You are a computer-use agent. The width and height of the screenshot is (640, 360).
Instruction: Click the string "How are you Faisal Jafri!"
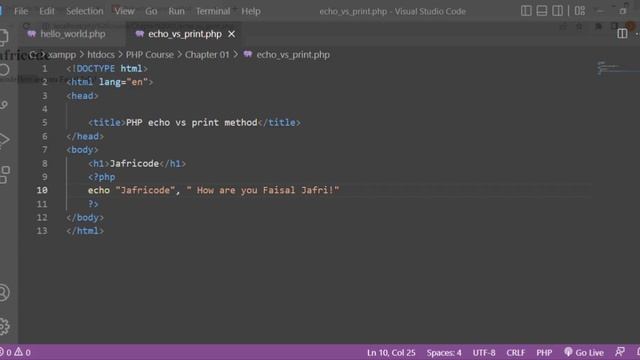pyautogui.click(x=263, y=190)
